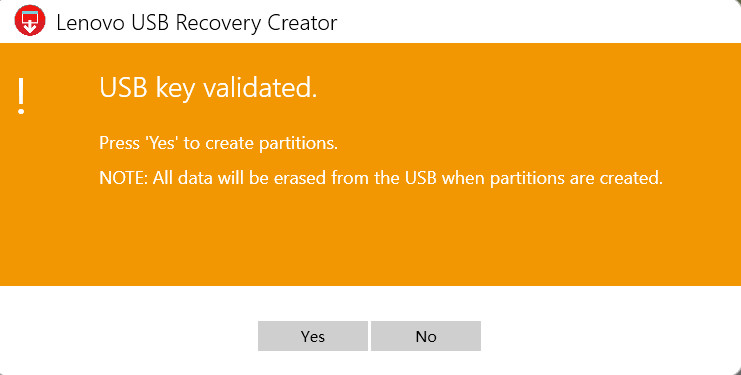Click the white footer area beside Yes
The width and height of the screenshot is (741, 375).
point(128,335)
